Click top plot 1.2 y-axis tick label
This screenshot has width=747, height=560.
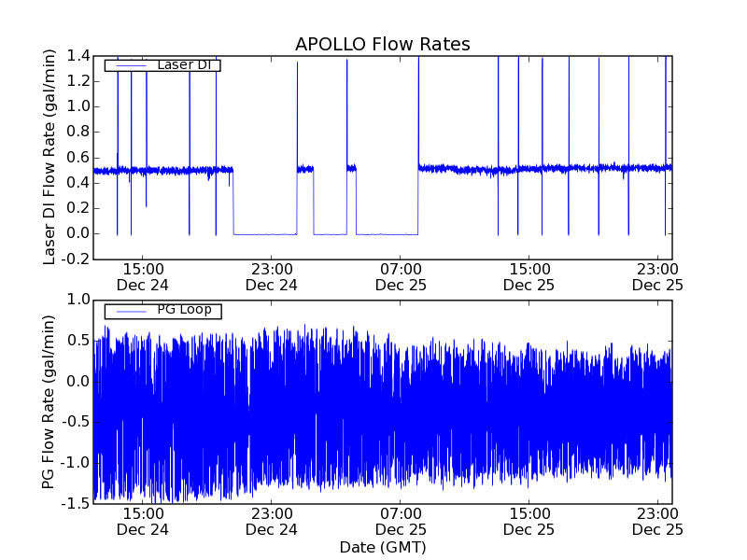tap(78, 81)
